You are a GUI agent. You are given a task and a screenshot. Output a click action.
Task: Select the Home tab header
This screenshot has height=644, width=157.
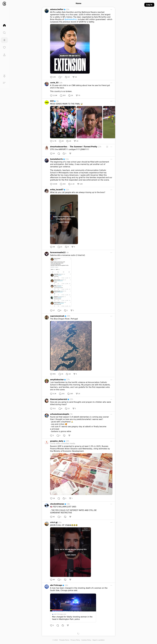point(78,3)
